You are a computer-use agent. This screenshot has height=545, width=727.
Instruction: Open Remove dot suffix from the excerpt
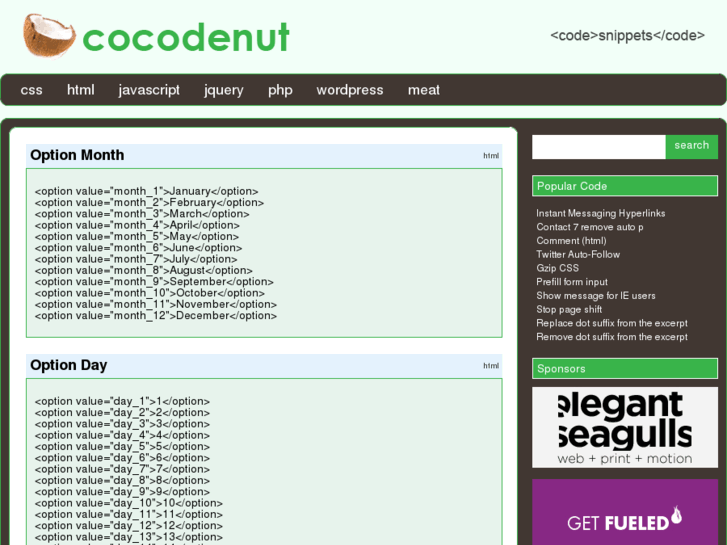612,337
